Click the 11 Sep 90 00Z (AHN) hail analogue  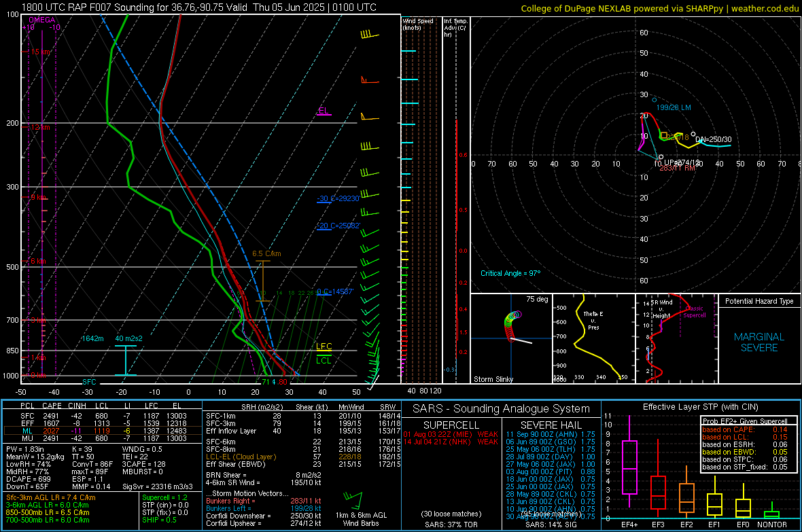point(551,434)
